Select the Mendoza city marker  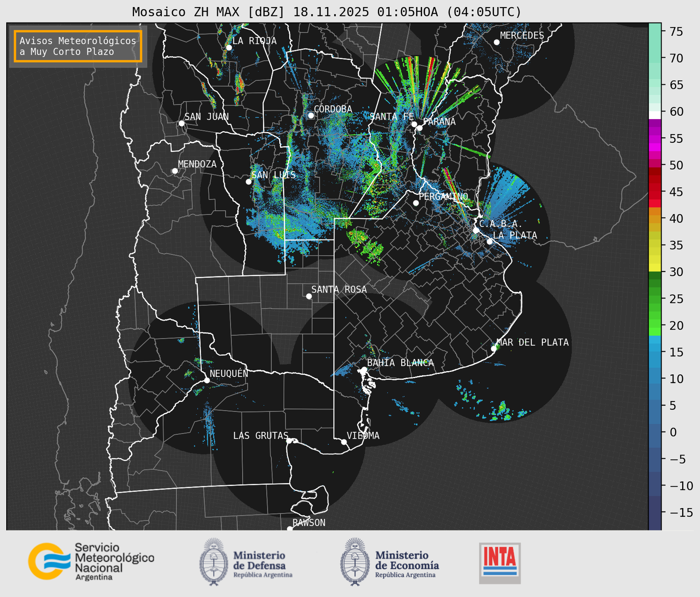click(x=175, y=171)
